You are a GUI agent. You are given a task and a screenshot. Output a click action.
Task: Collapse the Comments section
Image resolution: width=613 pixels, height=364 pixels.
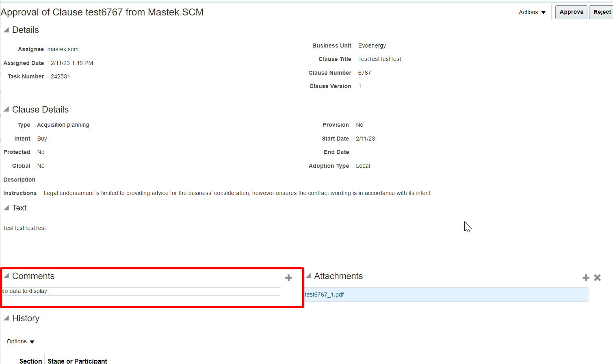point(6,275)
